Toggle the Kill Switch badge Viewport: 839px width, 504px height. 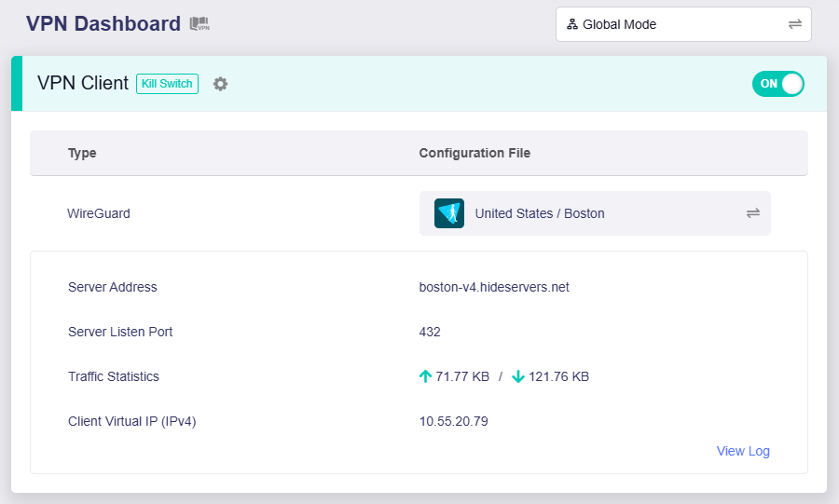click(x=167, y=84)
